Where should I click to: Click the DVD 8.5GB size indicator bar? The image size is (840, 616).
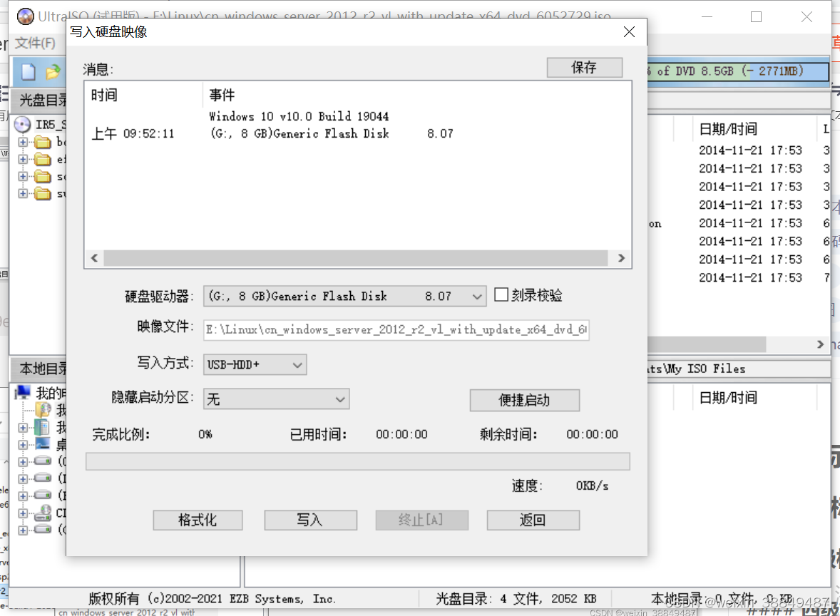tap(738, 71)
